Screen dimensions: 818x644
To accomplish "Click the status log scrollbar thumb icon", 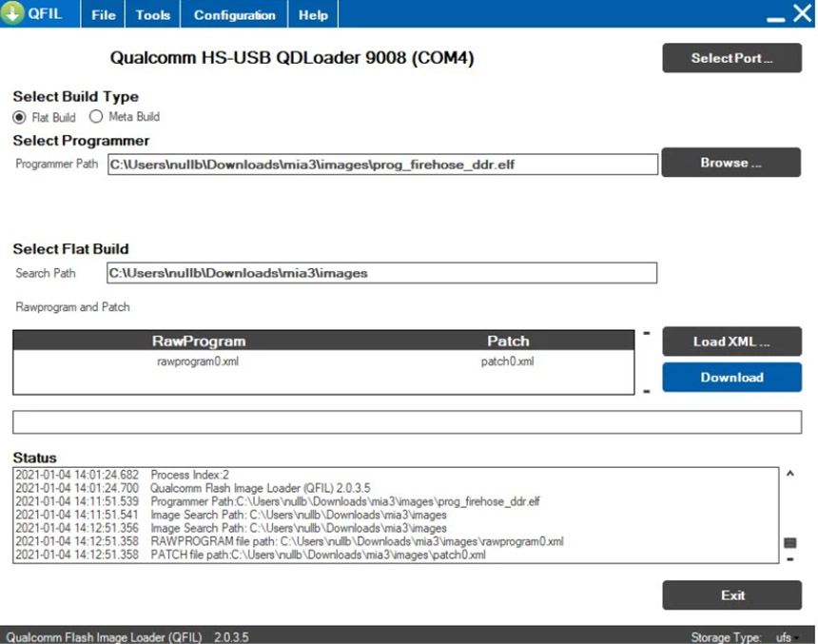I will coord(789,542).
